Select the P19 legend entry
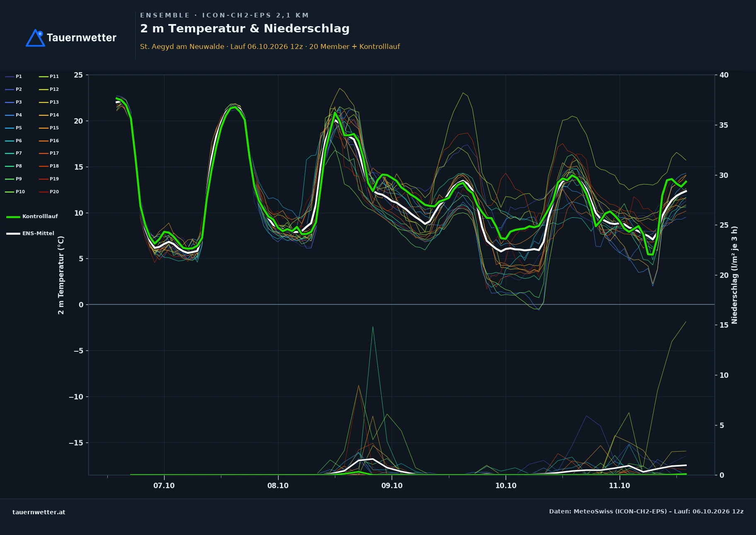The width and height of the screenshot is (756, 535). click(49, 179)
